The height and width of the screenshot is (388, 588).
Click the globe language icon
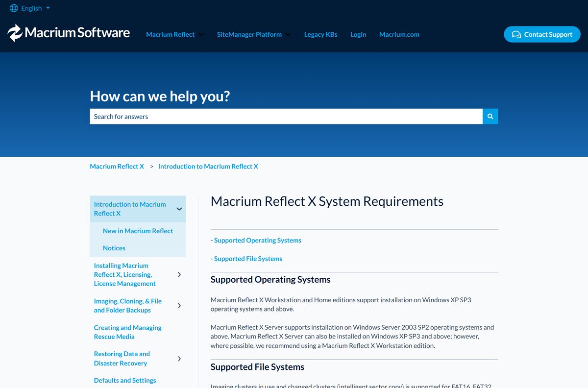pyautogui.click(x=14, y=8)
